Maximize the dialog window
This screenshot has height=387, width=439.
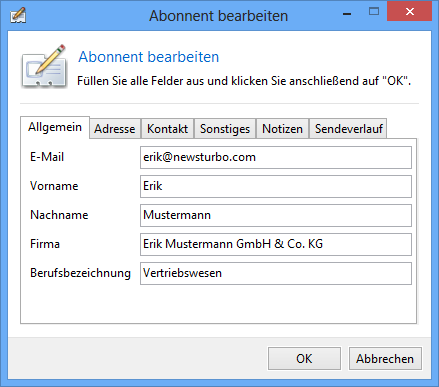pos(374,12)
